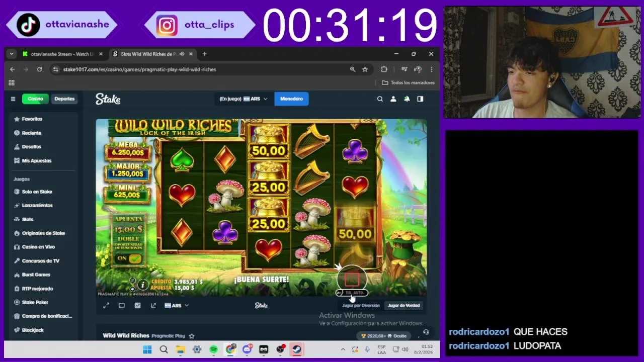Image resolution: width=644 pixels, height=362 pixels.
Task: Open Slots category in sidebar
Action: [43, 219]
